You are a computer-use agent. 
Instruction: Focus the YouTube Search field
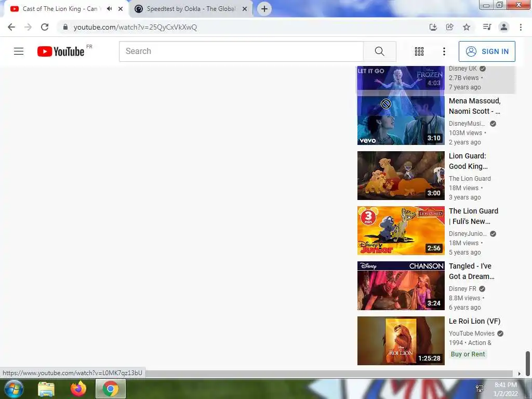coord(241,51)
